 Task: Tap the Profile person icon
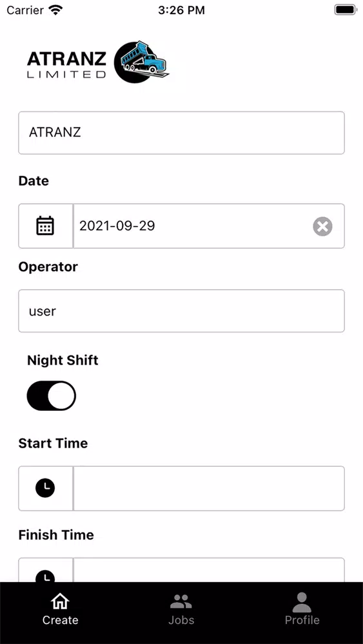pos(302,602)
